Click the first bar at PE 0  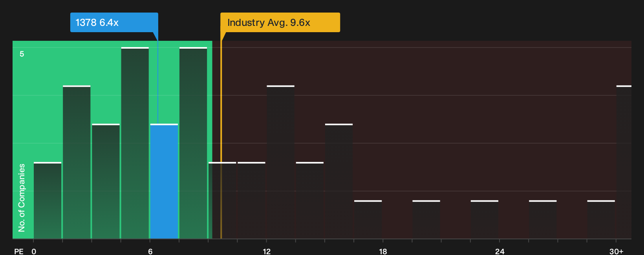[48, 200]
